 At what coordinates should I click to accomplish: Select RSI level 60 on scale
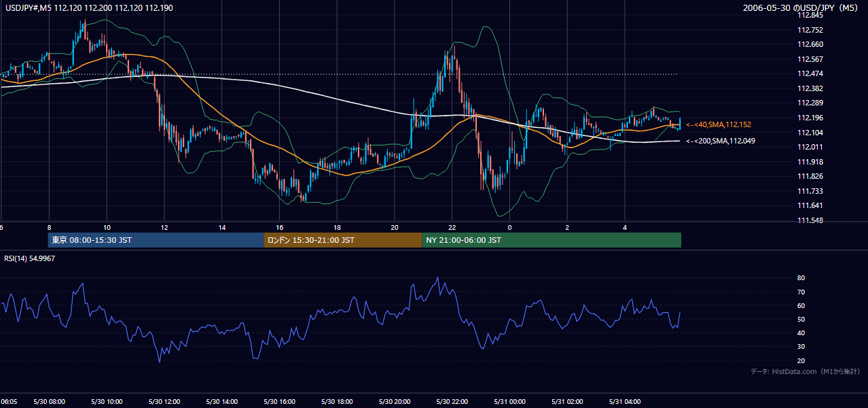point(801,305)
